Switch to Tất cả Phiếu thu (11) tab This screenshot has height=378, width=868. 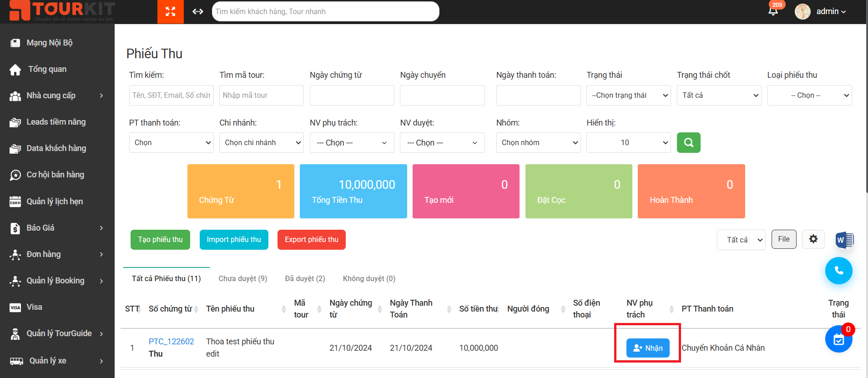[167, 278]
